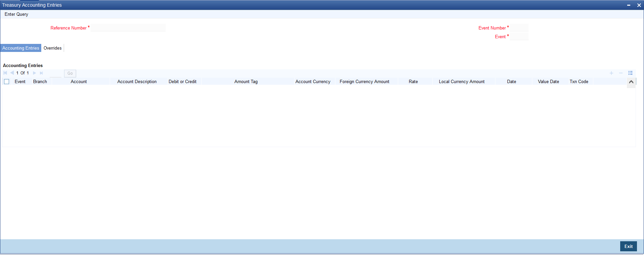Click the '1 Of 1' page indicator
This screenshot has height=255, width=644.
22,73
